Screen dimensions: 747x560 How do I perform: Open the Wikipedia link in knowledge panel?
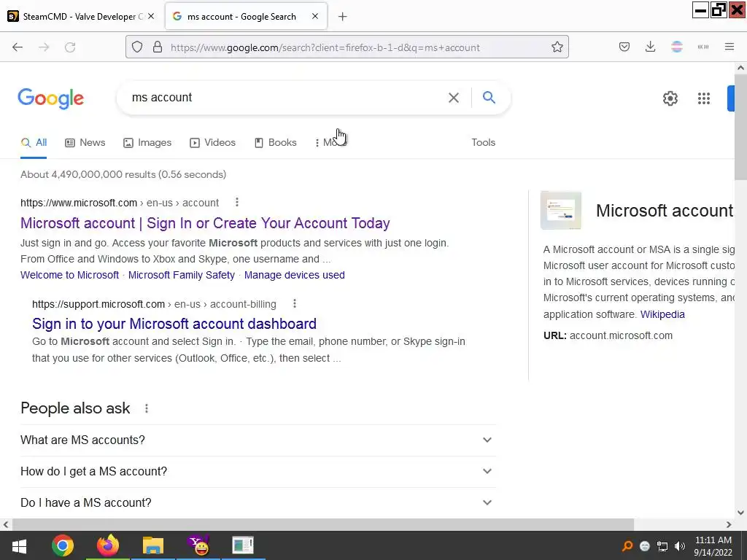[662, 314]
